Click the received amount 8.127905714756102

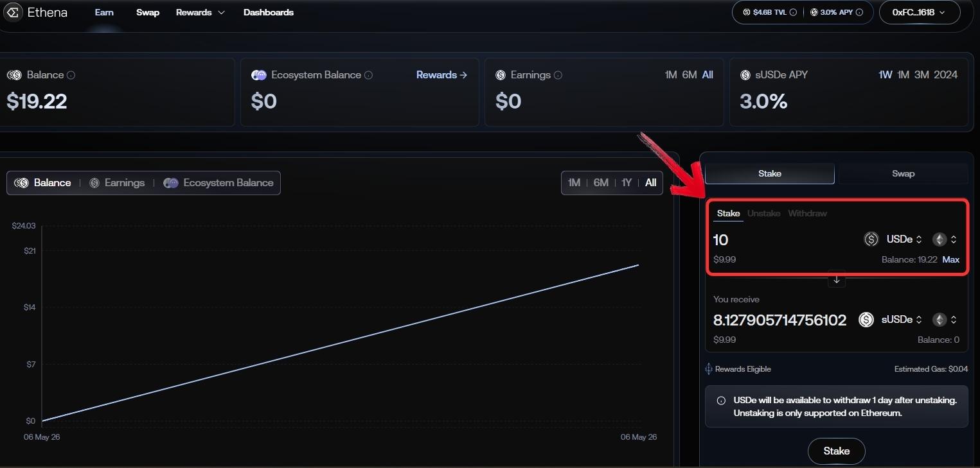(x=780, y=320)
